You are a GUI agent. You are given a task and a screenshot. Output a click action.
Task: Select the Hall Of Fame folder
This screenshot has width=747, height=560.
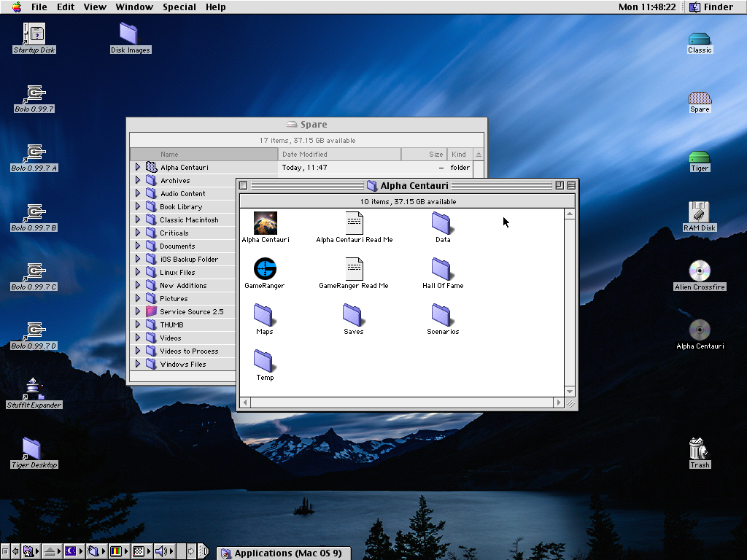[x=442, y=269]
